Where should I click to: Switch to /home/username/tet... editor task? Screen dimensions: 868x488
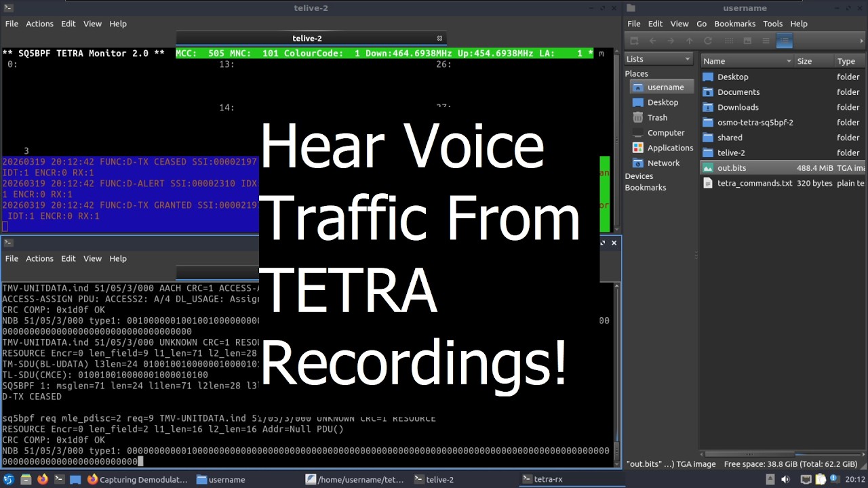355,479
